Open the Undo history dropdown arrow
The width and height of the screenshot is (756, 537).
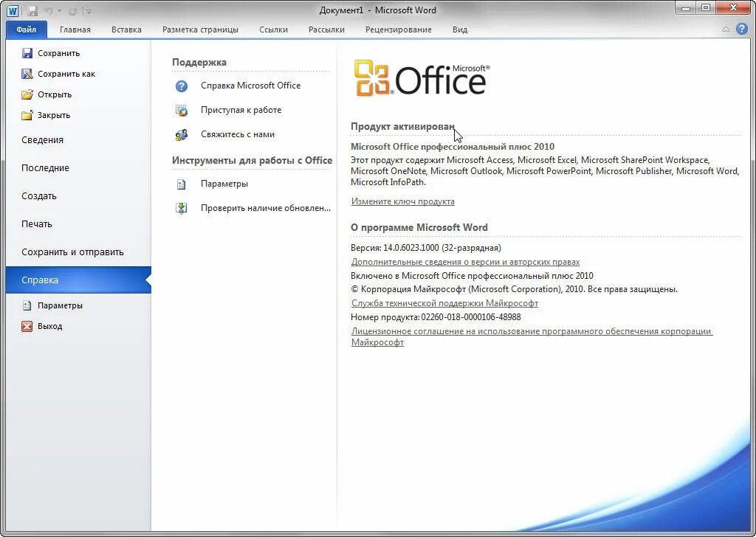[59, 10]
